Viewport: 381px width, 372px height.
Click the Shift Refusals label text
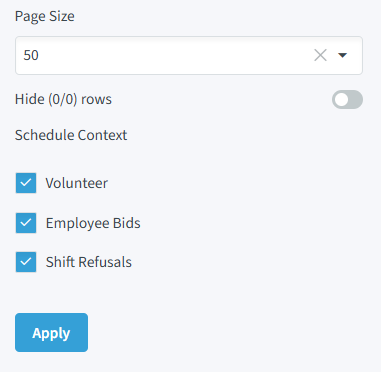tap(89, 262)
